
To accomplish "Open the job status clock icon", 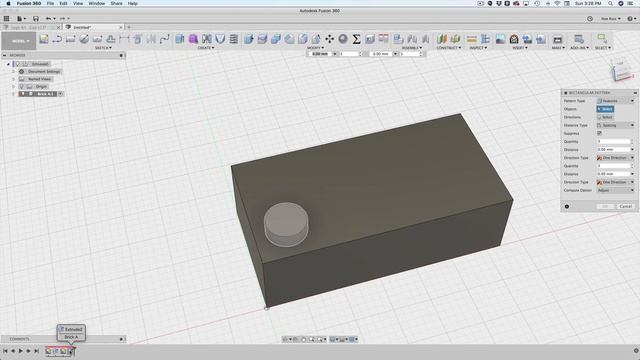I will click(590, 19).
